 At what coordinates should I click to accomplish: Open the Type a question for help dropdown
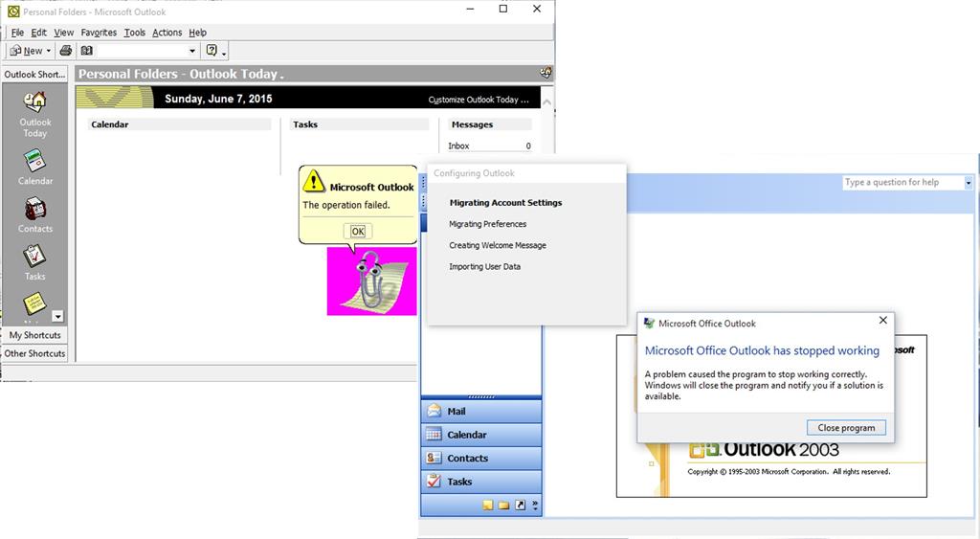(969, 183)
